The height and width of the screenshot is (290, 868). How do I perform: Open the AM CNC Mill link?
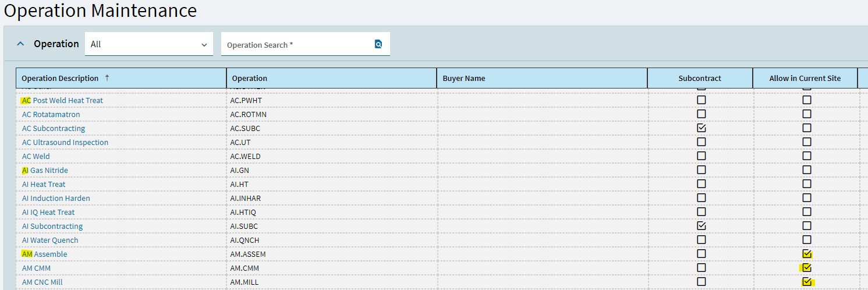tap(42, 282)
